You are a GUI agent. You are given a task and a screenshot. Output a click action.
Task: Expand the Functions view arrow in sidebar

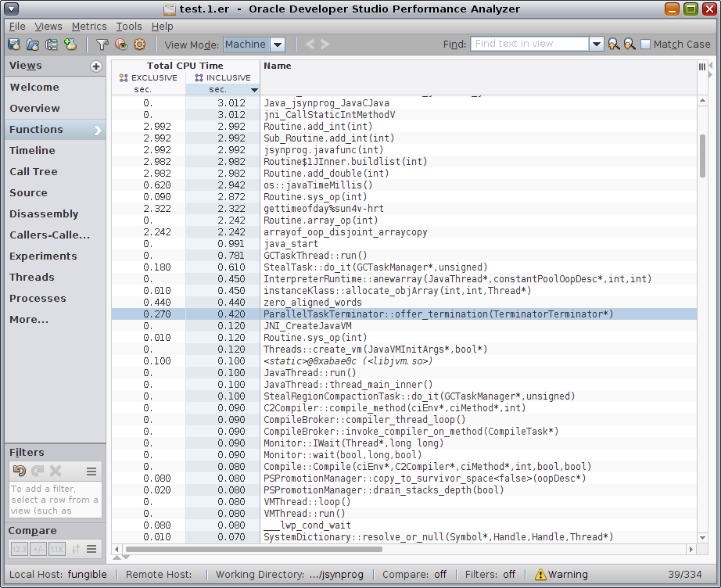(98, 130)
